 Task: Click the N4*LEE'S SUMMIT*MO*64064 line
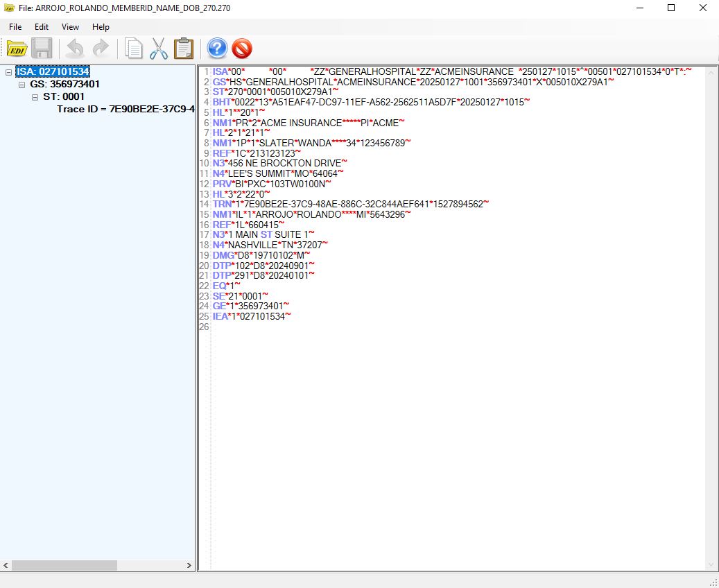coord(278,173)
